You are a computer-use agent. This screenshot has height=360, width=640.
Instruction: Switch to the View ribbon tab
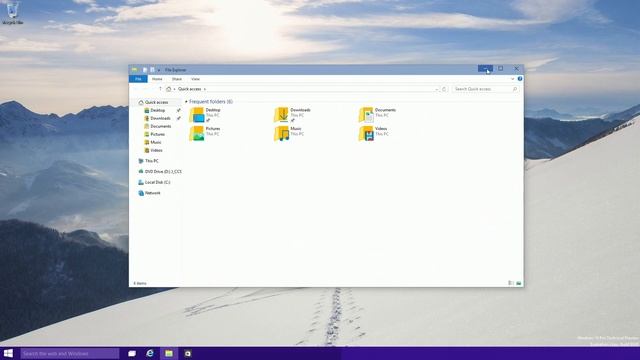point(196,79)
